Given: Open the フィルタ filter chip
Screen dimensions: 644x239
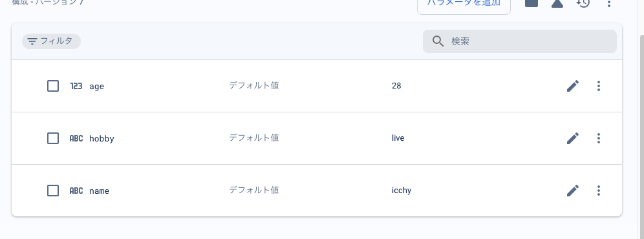Looking at the screenshot, I should (x=51, y=41).
